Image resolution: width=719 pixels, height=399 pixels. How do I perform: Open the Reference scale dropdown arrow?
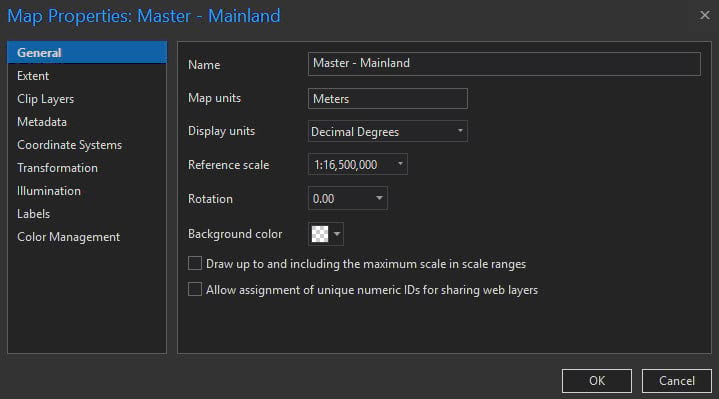[400, 164]
